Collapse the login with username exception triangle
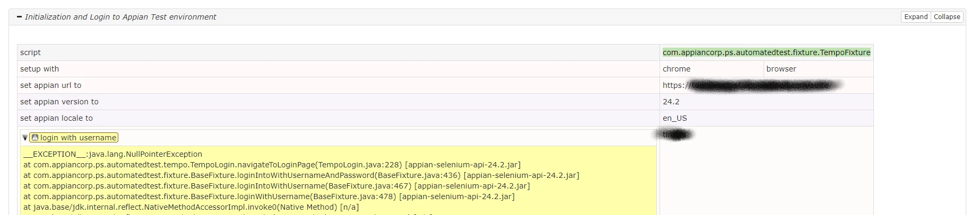980x215 pixels. (x=25, y=138)
